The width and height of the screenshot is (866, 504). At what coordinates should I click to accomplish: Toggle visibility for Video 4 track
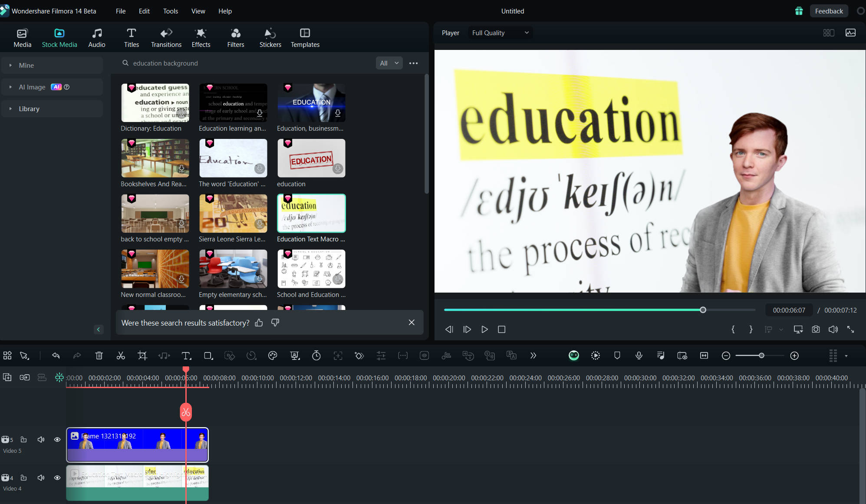tap(57, 478)
